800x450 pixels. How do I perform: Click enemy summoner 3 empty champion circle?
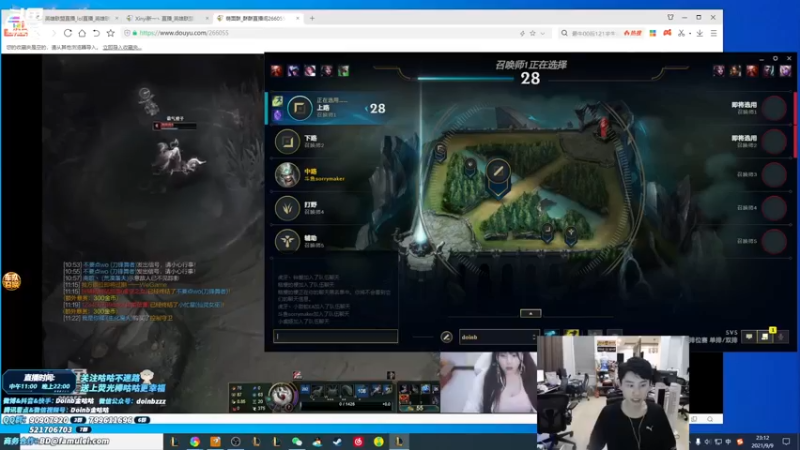click(x=774, y=174)
